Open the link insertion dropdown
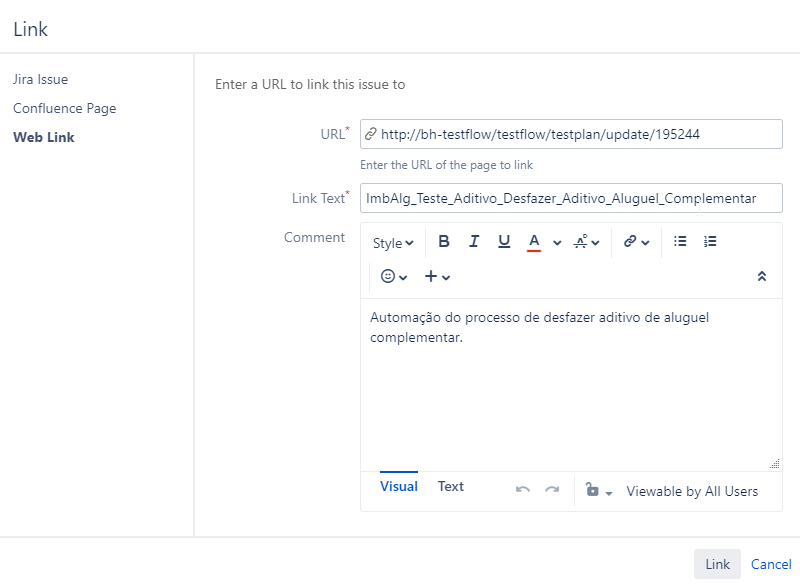Image resolution: width=800 pixels, height=584 pixels. coord(637,242)
